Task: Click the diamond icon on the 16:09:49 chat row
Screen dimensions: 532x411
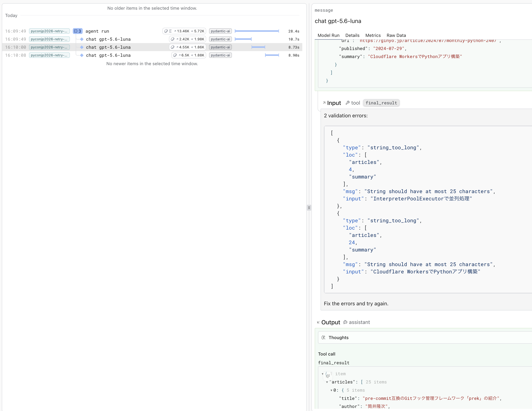Action: 82,39
